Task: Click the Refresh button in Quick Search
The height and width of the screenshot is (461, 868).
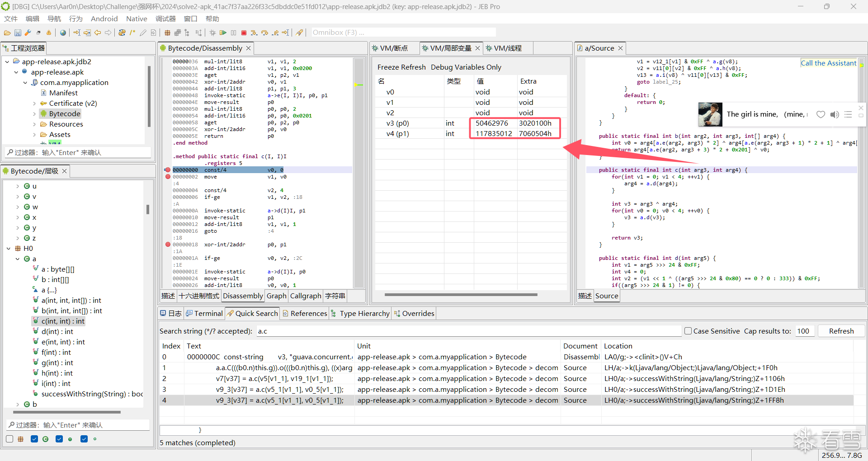Action: [x=841, y=331]
